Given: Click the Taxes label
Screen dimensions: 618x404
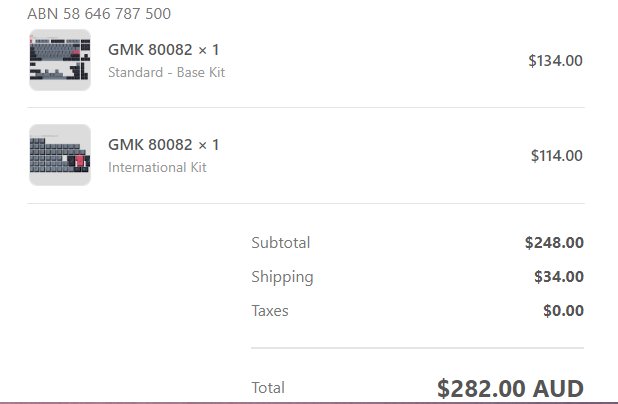Looking at the screenshot, I should coord(270,311).
